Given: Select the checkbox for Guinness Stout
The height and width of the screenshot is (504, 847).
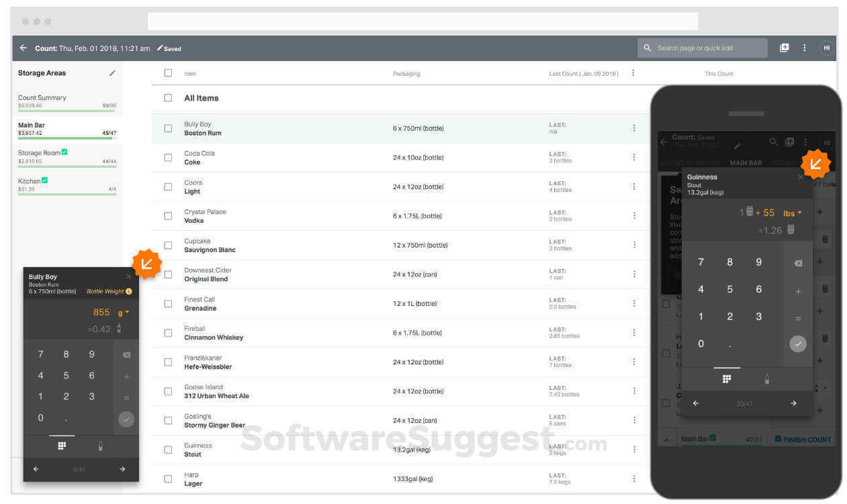Looking at the screenshot, I should 168,450.
